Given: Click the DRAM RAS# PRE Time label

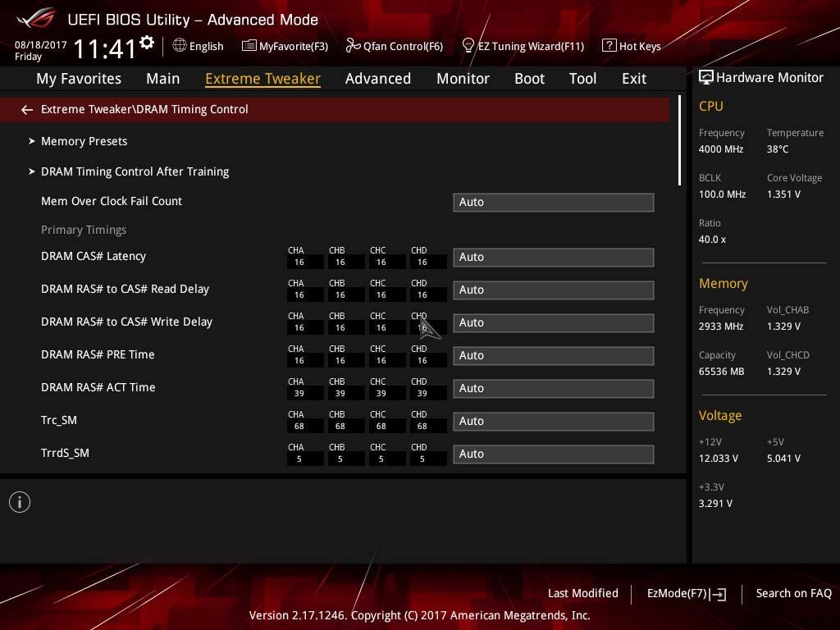Looking at the screenshot, I should point(98,354).
